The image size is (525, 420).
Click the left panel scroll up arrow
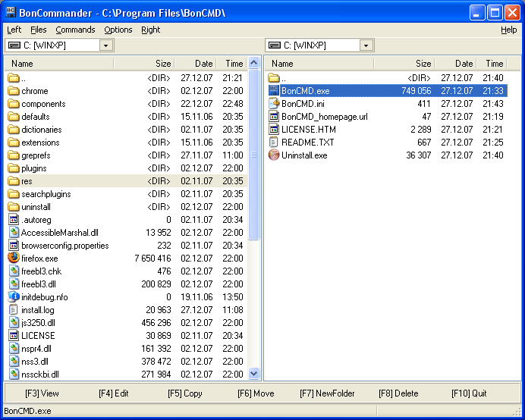pos(254,63)
